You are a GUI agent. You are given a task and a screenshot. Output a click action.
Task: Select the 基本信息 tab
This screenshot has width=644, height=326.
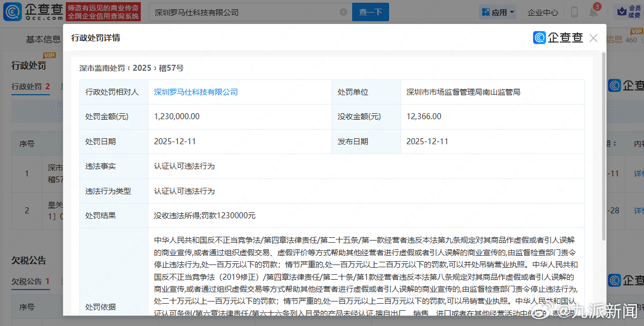(43, 39)
